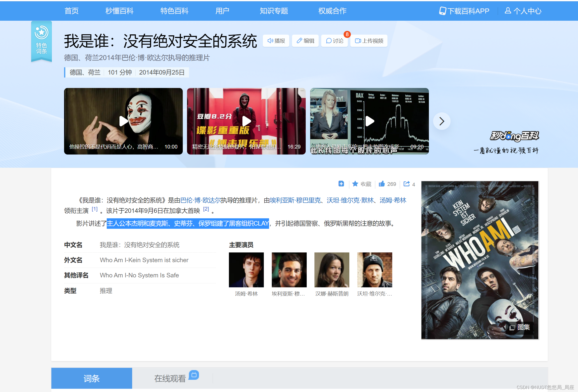Open 图集 gallery on movie poster
Screen dimensions: 578x392
520,327
